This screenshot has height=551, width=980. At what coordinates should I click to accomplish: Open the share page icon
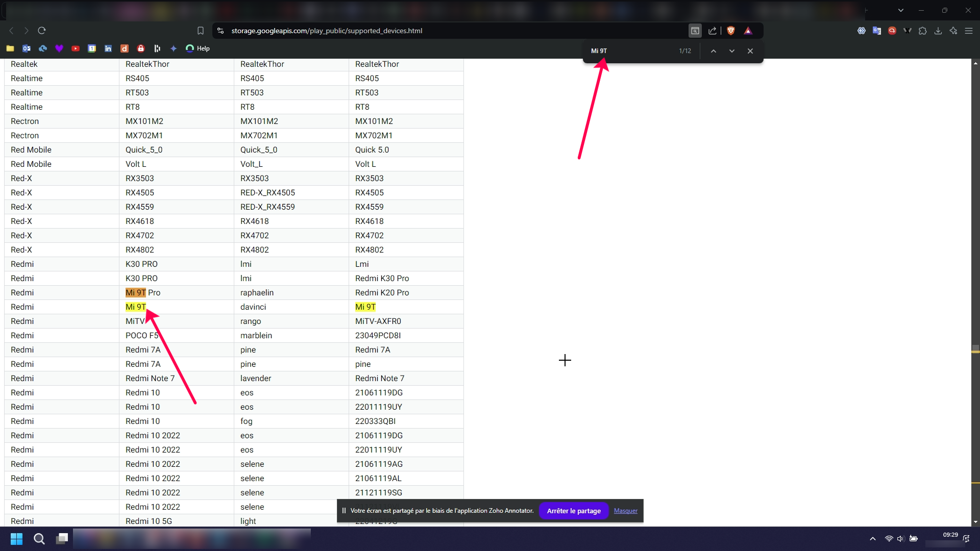tap(713, 31)
